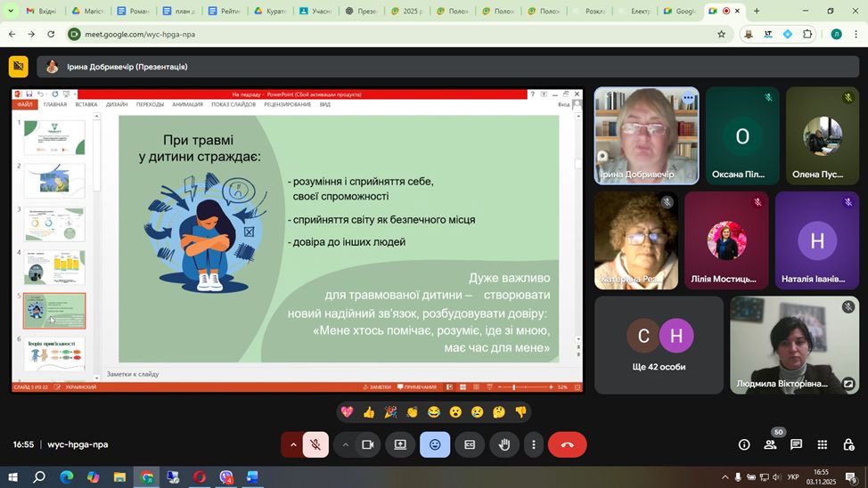
Task: Open the ДИЗАЙН ribbon tab in shared PowerPoint
Action: [x=117, y=104]
